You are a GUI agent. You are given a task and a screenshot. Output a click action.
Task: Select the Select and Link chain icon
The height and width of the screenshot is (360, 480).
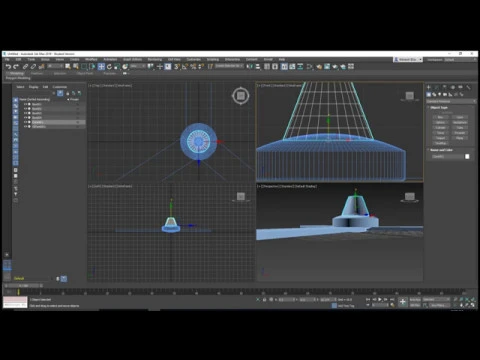tap(25, 67)
